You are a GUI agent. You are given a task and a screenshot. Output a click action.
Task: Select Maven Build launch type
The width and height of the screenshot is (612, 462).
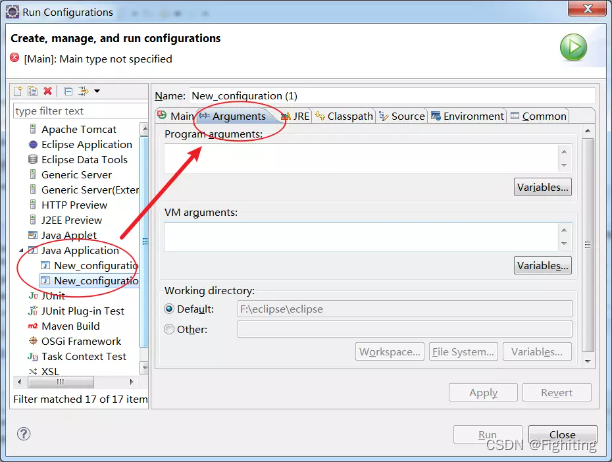tap(70, 326)
